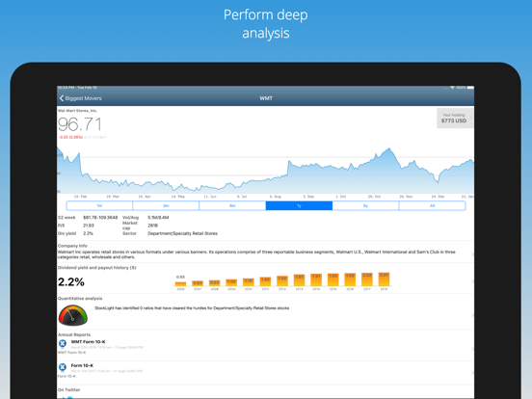
Task: Click the WMT title in header
Action: (266, 98)
